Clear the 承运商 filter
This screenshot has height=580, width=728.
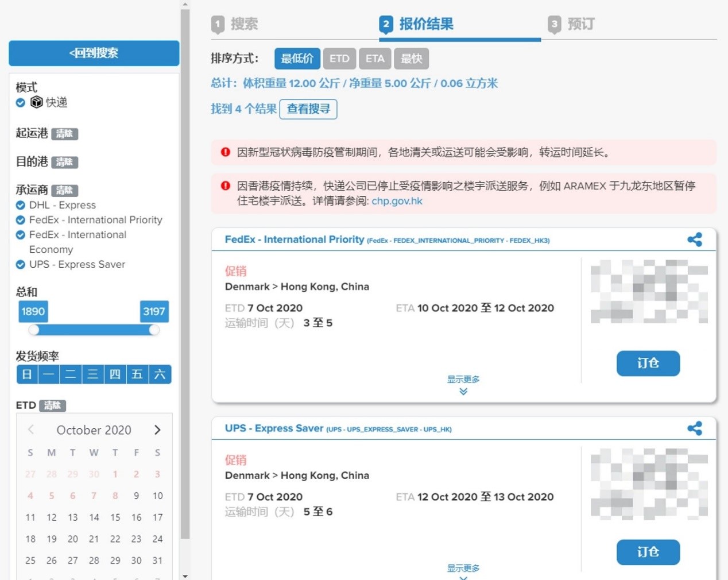pos(65,190)
